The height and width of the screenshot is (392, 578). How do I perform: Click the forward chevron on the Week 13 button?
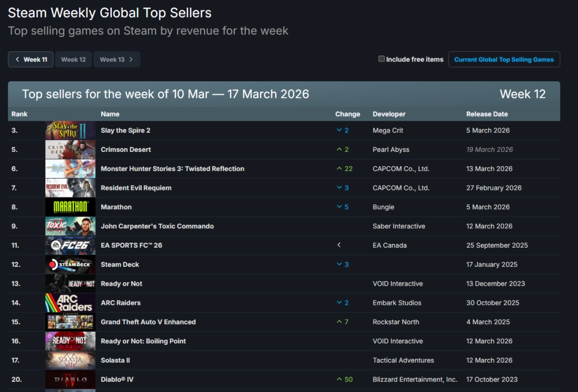pyautogui.click(x=132, y=59)
